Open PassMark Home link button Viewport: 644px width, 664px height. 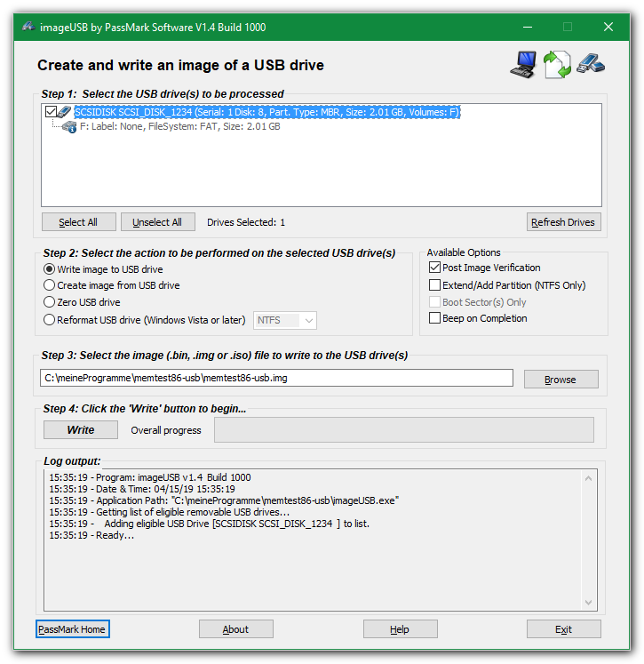[73, 629]
